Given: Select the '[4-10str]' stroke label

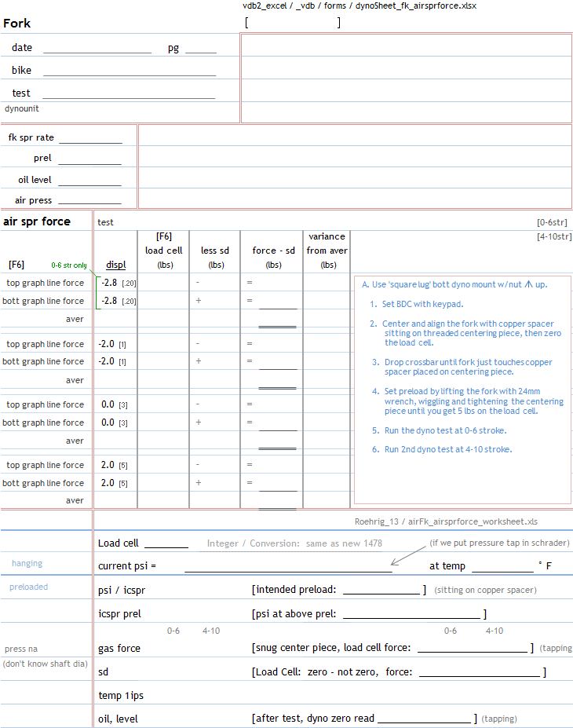Looking at the screenshot, I should point(553,236).
